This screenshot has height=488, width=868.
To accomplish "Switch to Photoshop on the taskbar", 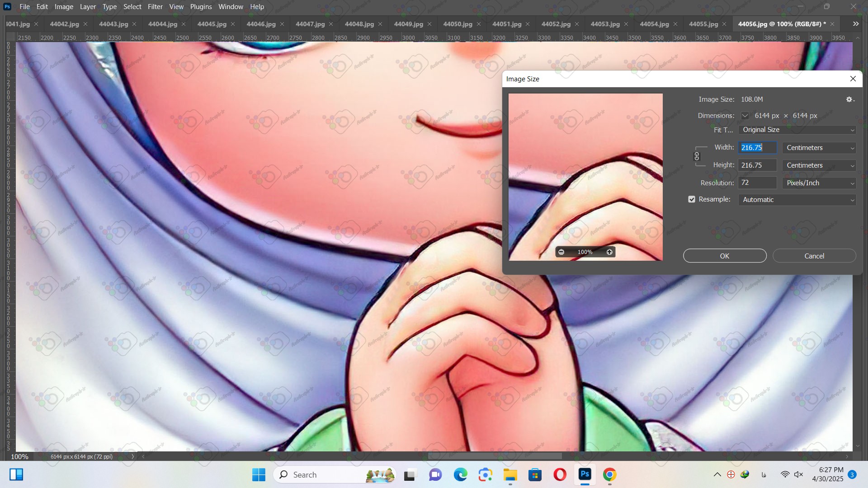I will pos(585,474).
